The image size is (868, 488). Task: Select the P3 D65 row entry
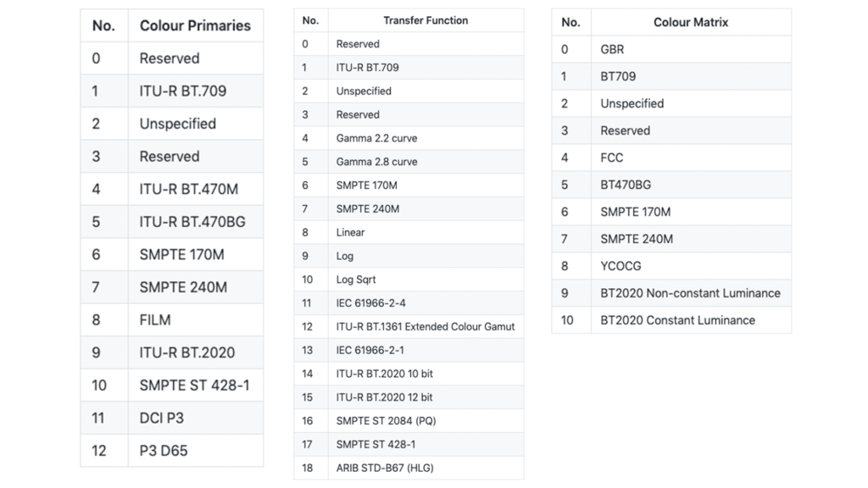coord(164,451)
